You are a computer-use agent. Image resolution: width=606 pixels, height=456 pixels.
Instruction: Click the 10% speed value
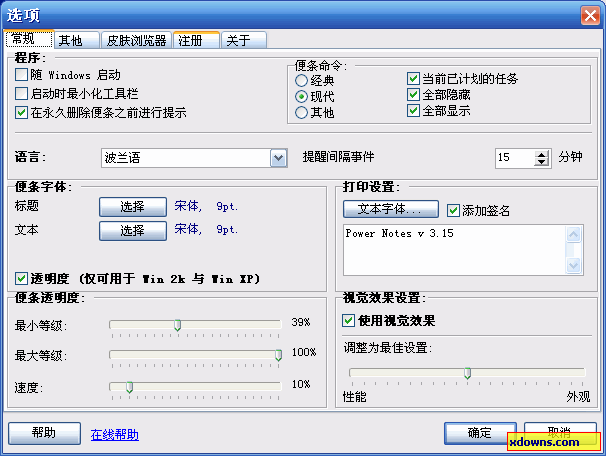tap(301, 384)
